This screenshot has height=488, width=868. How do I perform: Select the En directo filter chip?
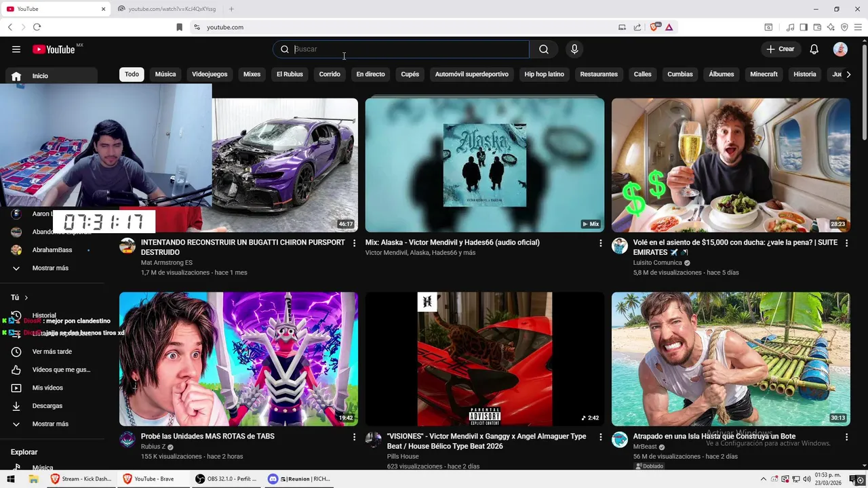point(370,74)
